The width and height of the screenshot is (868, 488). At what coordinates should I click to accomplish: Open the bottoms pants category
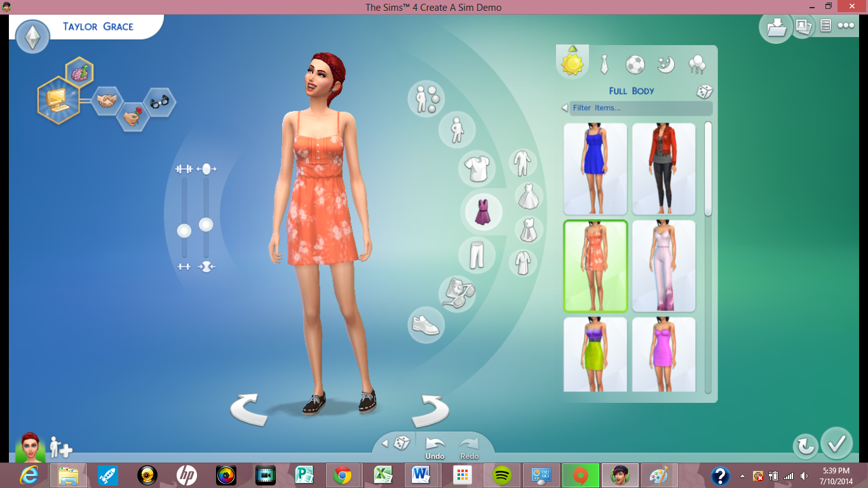[477, 255]
